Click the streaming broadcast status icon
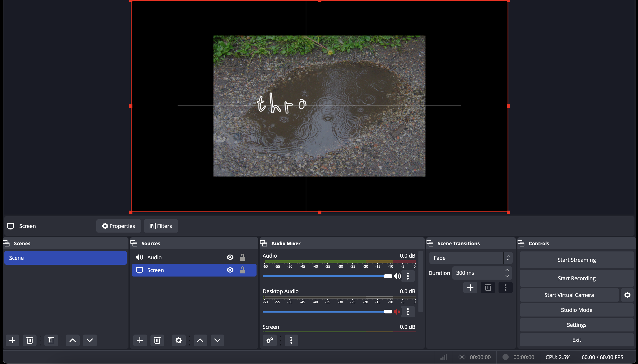 462,357
